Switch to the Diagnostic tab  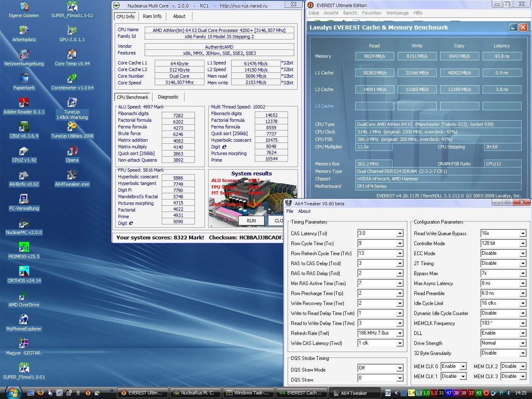(x=168, y=97)
